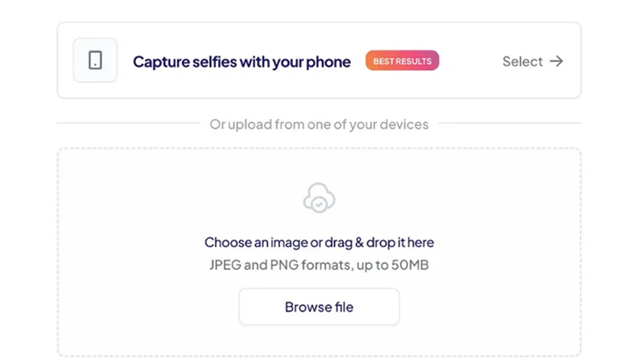Click the Browse file button

click(x=319, y=306)
